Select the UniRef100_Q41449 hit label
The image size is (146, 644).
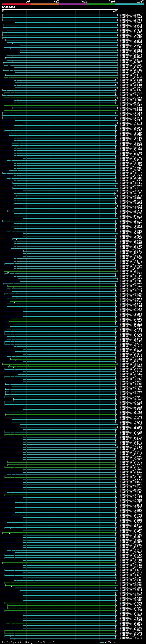tap(131, 321)
